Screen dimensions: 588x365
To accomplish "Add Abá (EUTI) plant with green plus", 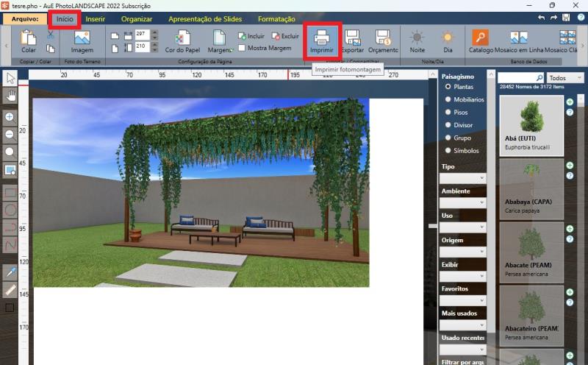I will 570,102.
